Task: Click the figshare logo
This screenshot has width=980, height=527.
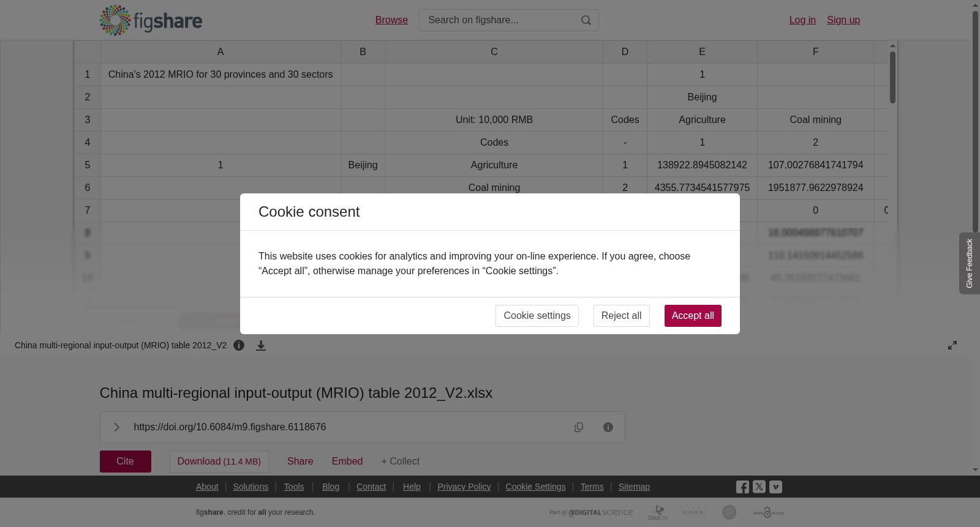Action: 151,20
